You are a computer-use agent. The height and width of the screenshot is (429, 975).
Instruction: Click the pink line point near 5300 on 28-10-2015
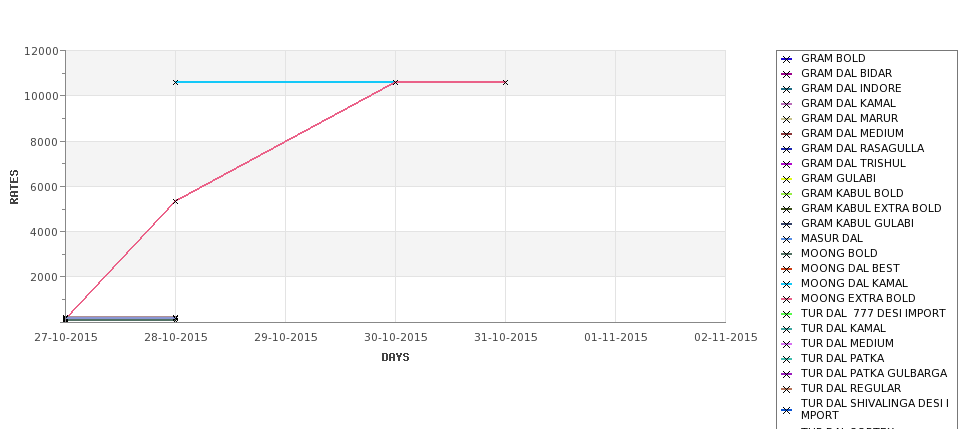click(x=175, y=201)
